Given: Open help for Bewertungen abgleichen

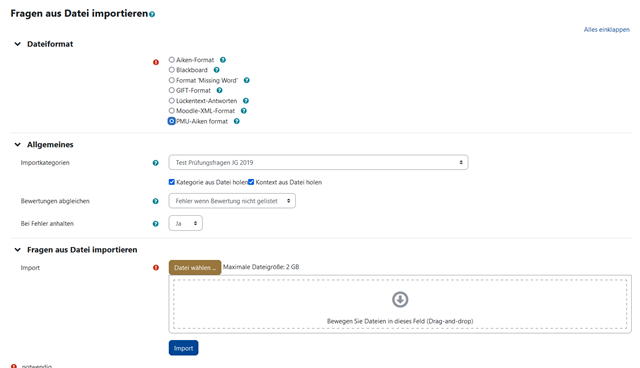Looking at the screenshot, I should [156, 201].
